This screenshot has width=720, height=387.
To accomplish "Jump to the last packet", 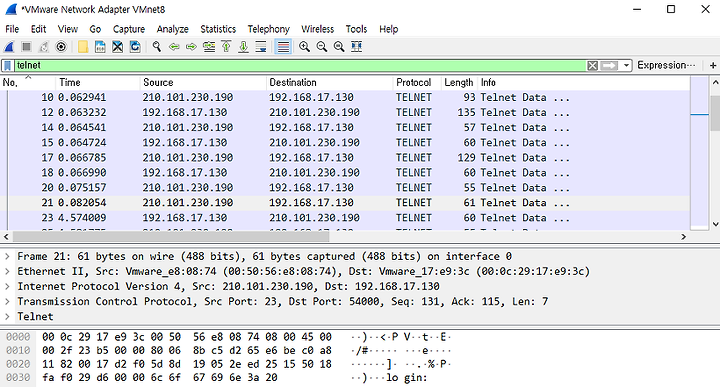I will click(243, 47).
